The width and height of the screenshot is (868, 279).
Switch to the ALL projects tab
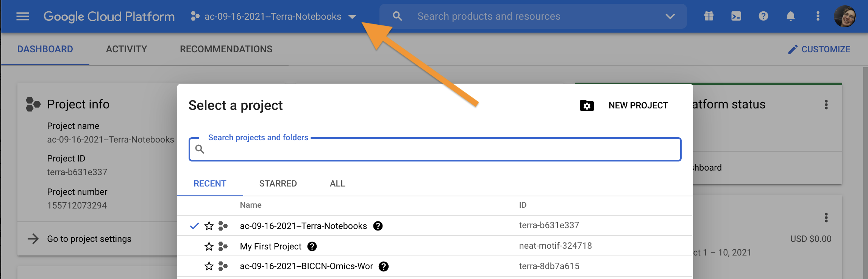coord(337,183)
